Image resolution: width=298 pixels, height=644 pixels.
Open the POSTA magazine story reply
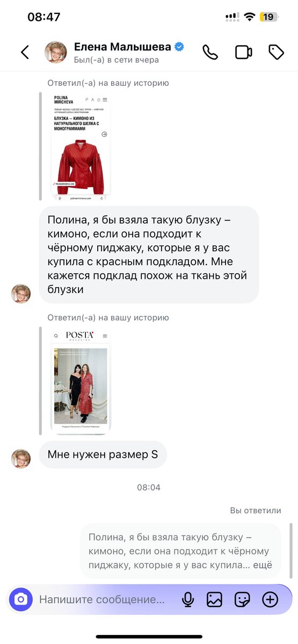tap(80, 380)
